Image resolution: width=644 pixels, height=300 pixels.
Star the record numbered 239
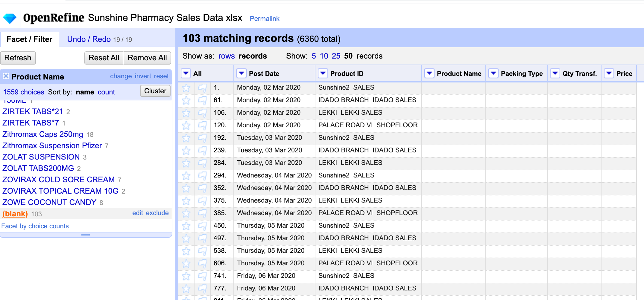186,151
